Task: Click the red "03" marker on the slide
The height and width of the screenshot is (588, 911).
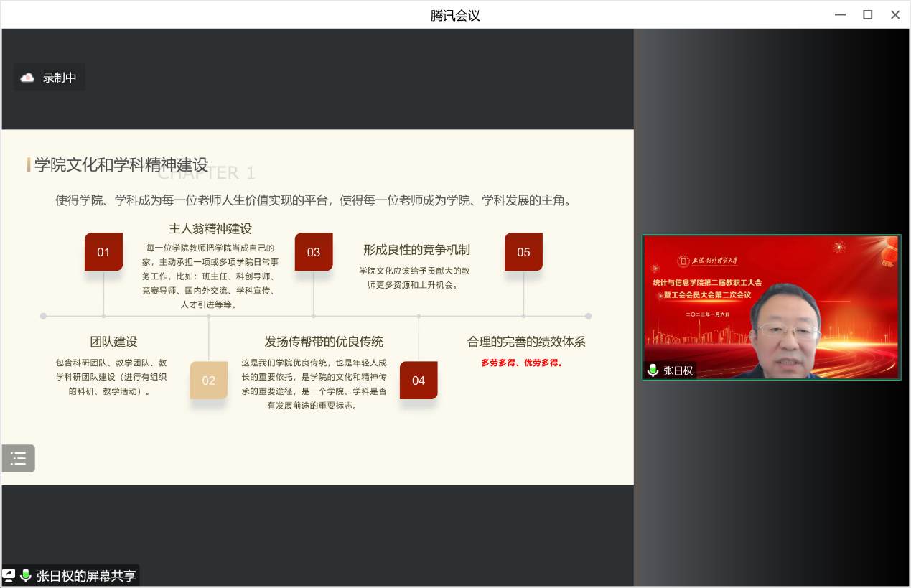Action: pos(314,252)
